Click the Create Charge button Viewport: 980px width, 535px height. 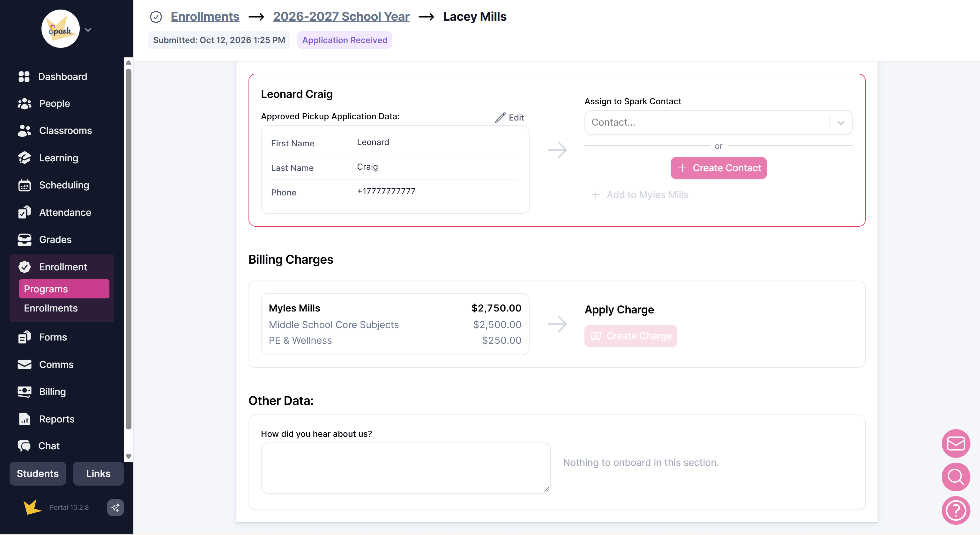[631, 336]
